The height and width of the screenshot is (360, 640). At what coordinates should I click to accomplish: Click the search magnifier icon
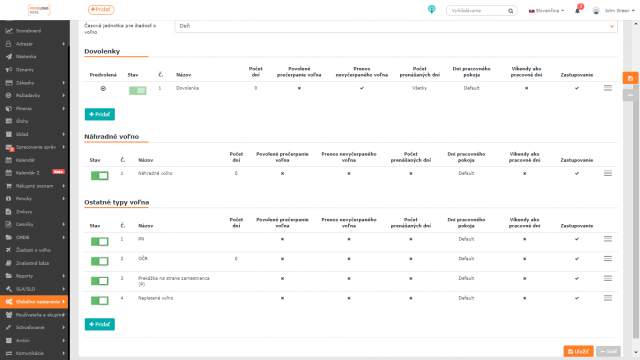point(511,11)
